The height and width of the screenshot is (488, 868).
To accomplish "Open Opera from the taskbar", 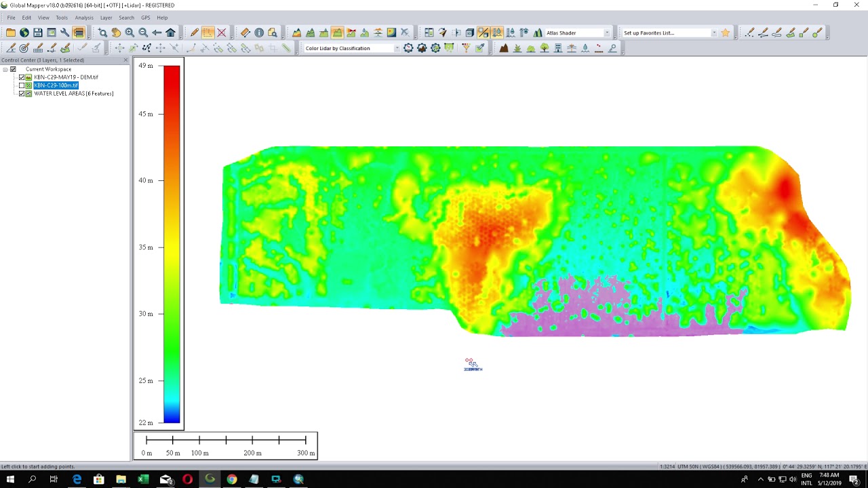I will [x=187, y=479].
